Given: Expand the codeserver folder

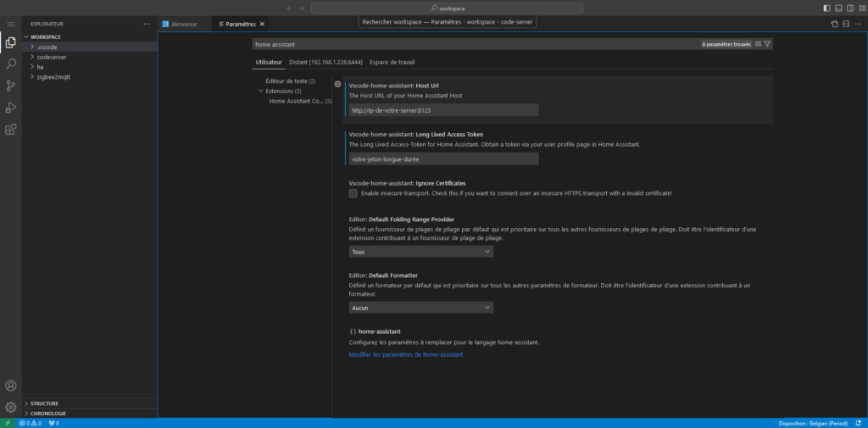Looking at the screenshot, I should point(90,57).
